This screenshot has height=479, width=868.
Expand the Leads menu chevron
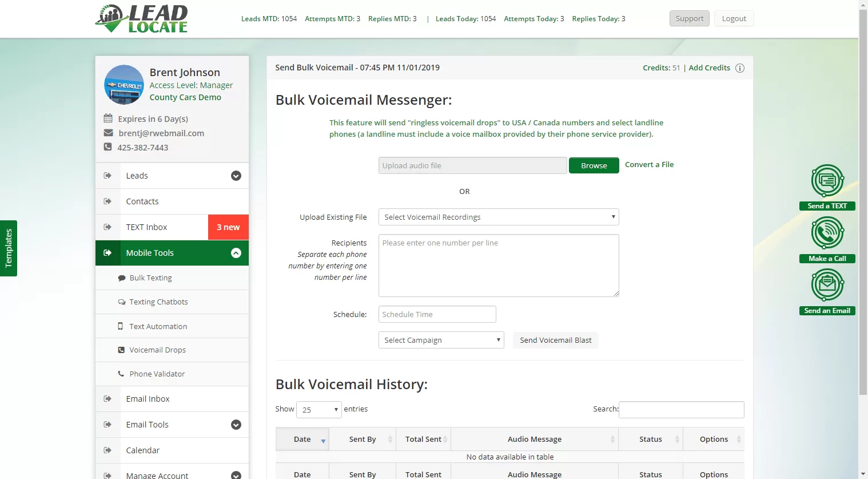tap(236, 176)
